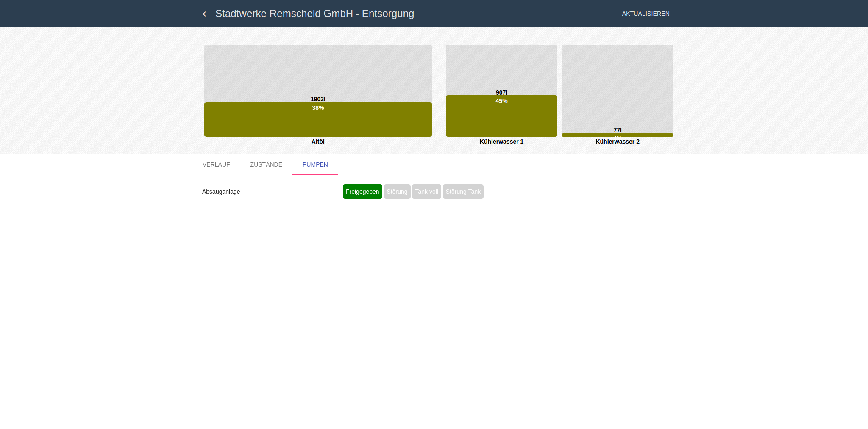The image size is (868, 429).
Task: Click the 77l volume reading
Action: (x=617, y=130)
